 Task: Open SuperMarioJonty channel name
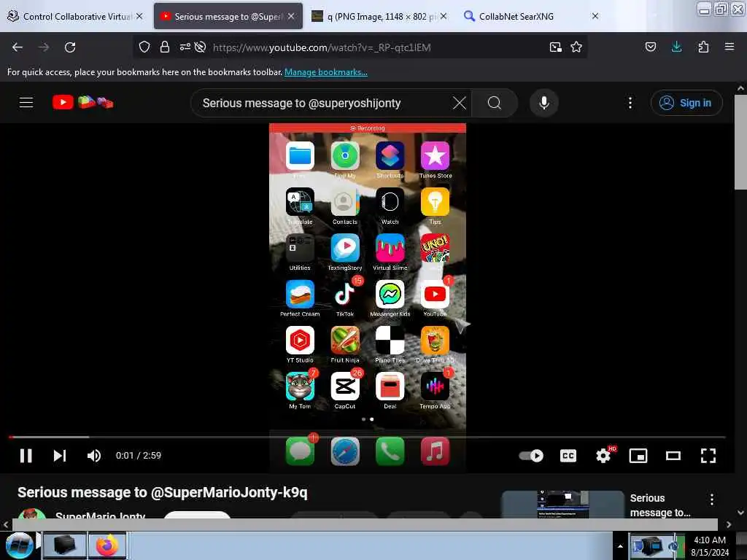coord(100,516)
